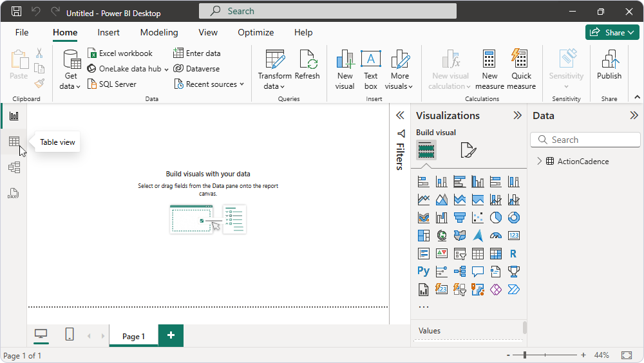
Task: Open the File menu
Action: pos(22,32)
